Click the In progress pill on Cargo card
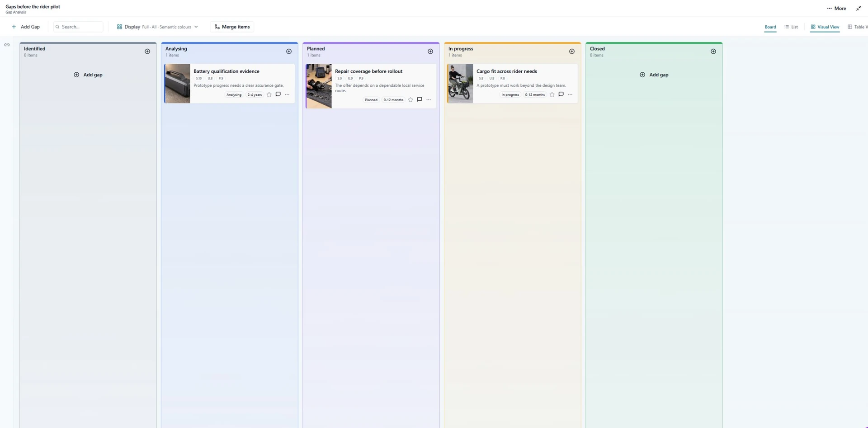Image resolution: width=868 pixels, height=428 pixels. 510,95
